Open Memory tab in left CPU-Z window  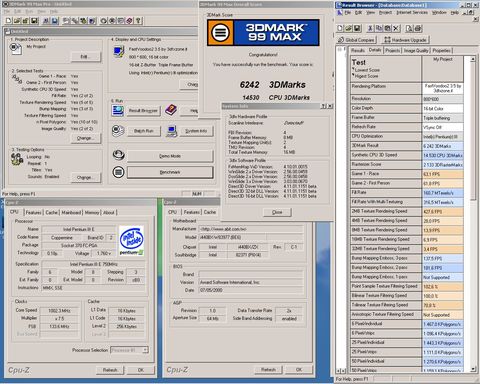(x=92, y=212)
